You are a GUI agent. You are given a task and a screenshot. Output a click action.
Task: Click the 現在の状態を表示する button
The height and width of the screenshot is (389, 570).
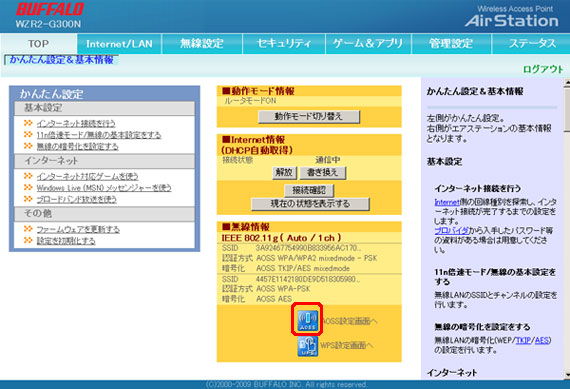coord(310,204)
